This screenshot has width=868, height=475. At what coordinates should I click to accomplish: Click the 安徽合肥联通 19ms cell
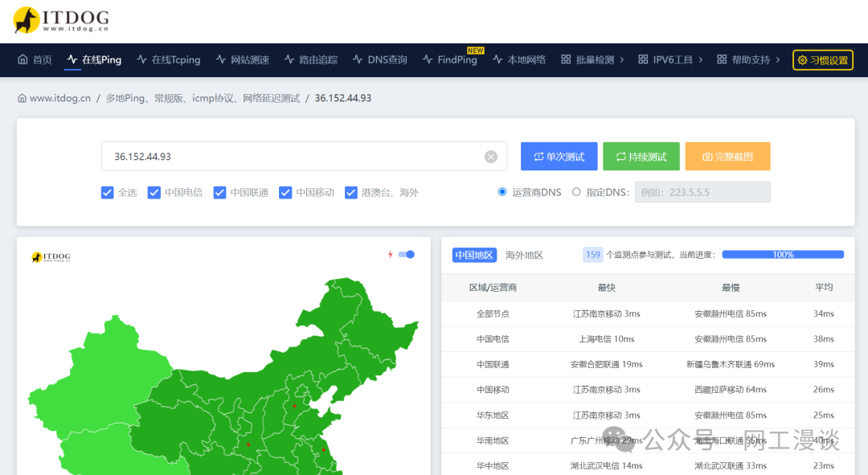tap(607, 364)
